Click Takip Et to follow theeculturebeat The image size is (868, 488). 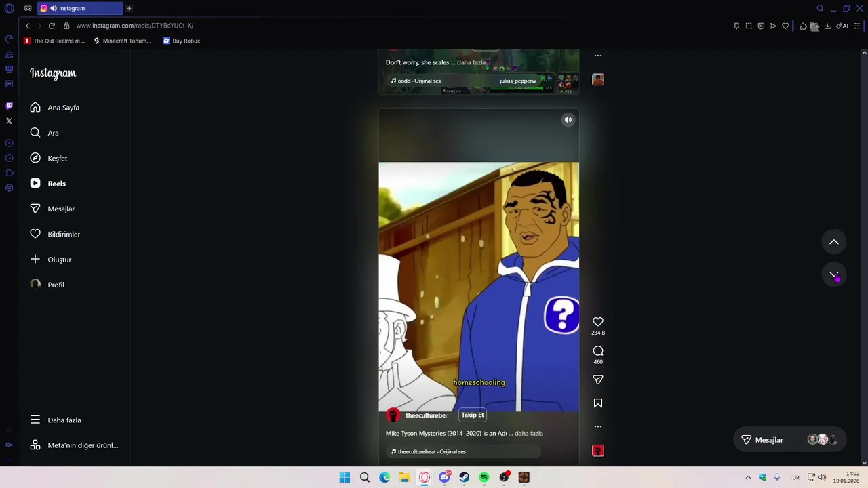[473, 415]
